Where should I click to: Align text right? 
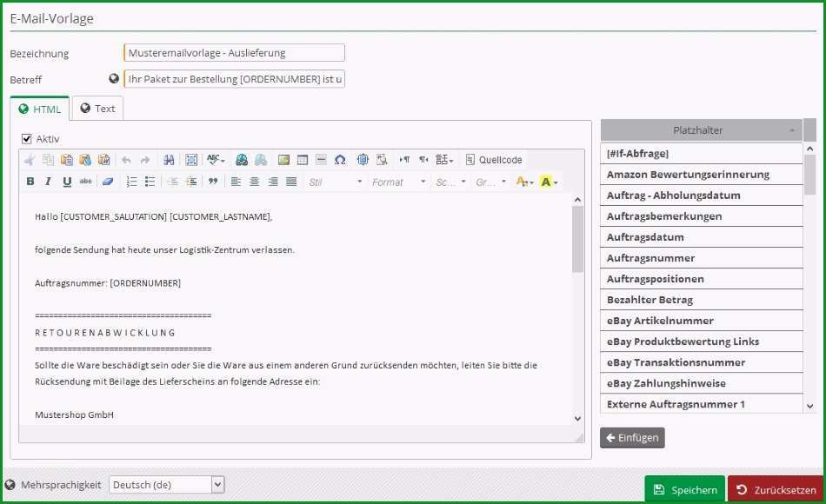pos(273,182)
